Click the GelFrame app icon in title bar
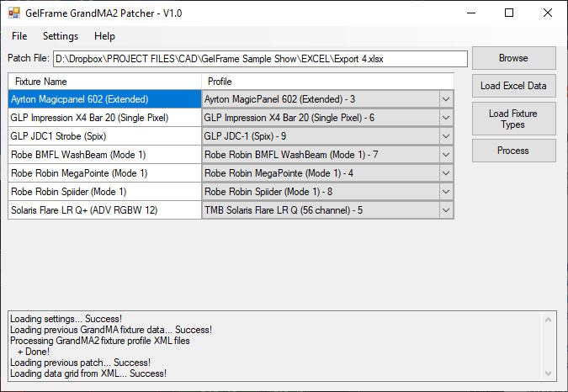This screenshot has width=568, height=392. click(14, 13)
